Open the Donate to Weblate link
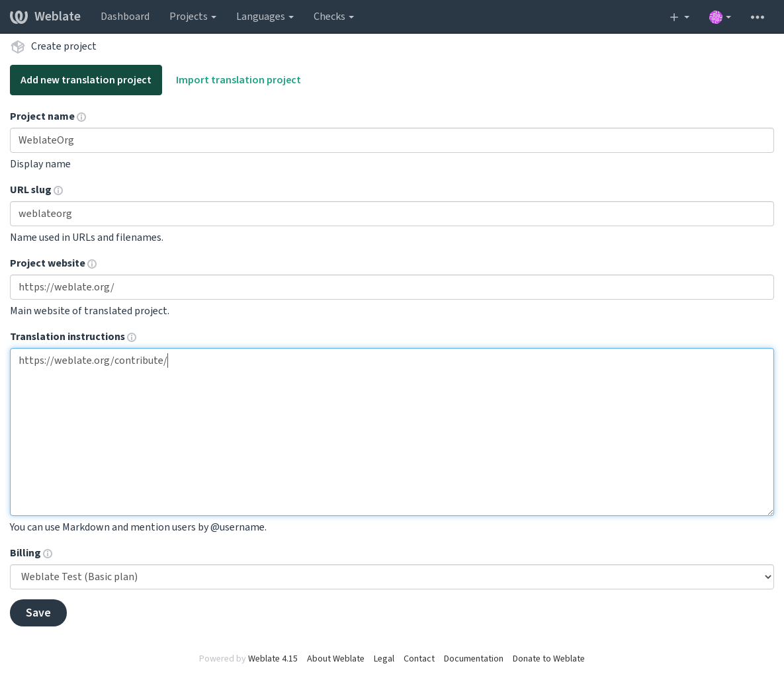This screenshot has width=784, height=684. tap(548, 659)
